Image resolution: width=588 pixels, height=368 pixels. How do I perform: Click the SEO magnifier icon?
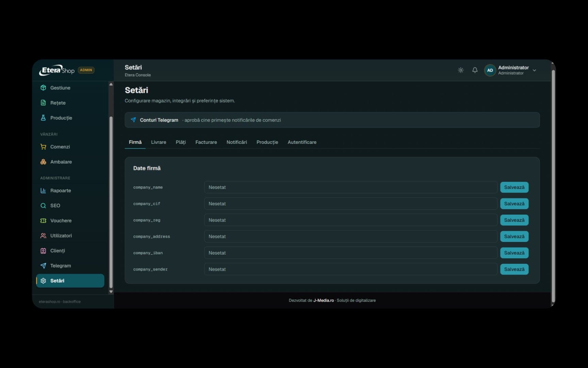click(x=43, y=205)
